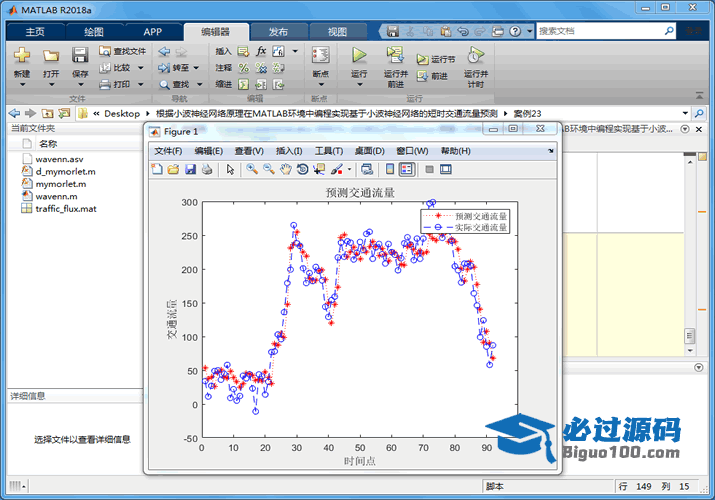Viewport: 715px width, 500px height.
Task: Switch to the 发布 (Publish) tab
Action: pyautogui.click(x=279, y=32)
